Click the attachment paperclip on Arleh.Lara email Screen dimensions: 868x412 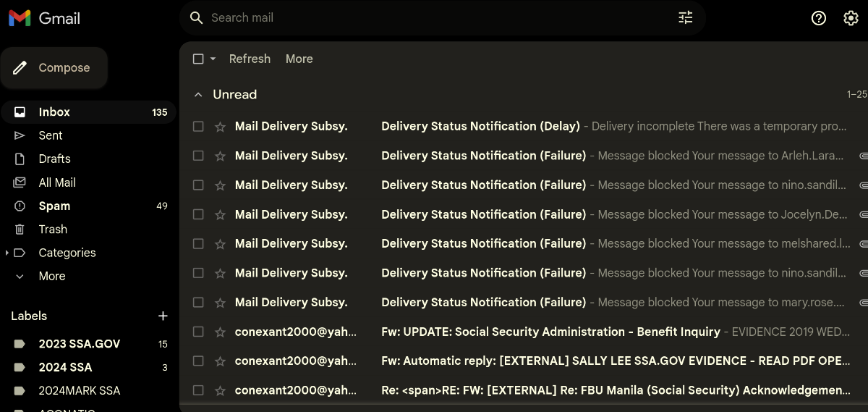863,156
